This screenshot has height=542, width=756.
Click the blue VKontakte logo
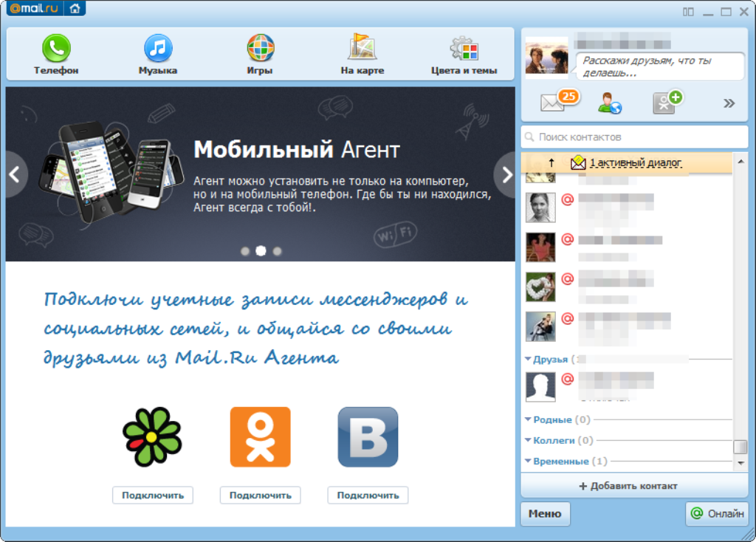368,437
